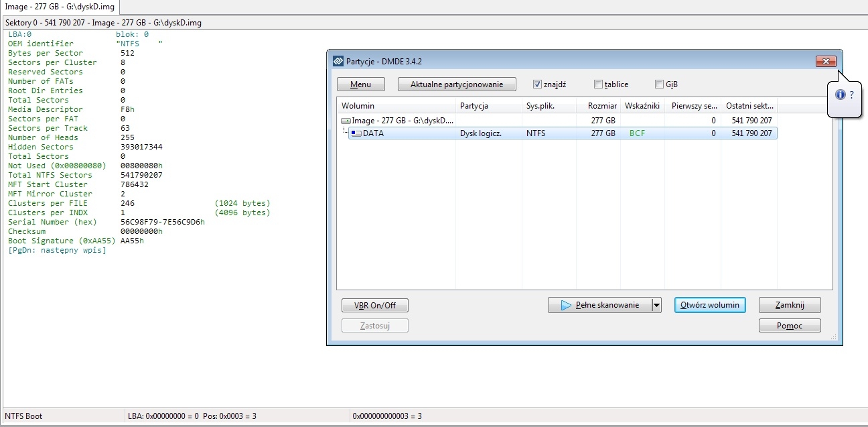The height and width of the screenshot is (427, 868).
Task: Click the Media Descriptor F8h value
Action: (x=127, y=109)
